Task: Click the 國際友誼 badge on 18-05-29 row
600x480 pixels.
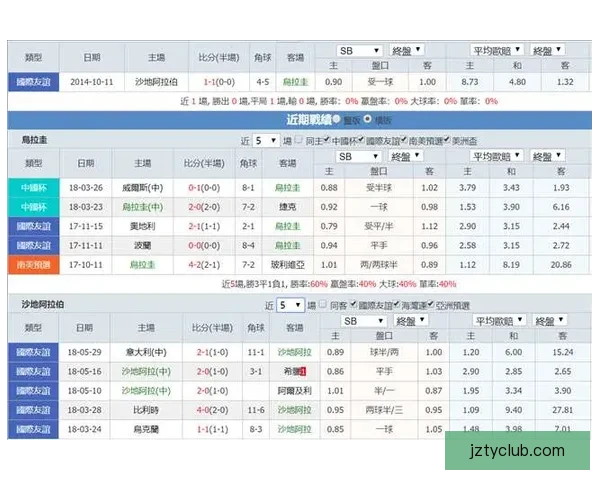Action: point(34,352)
